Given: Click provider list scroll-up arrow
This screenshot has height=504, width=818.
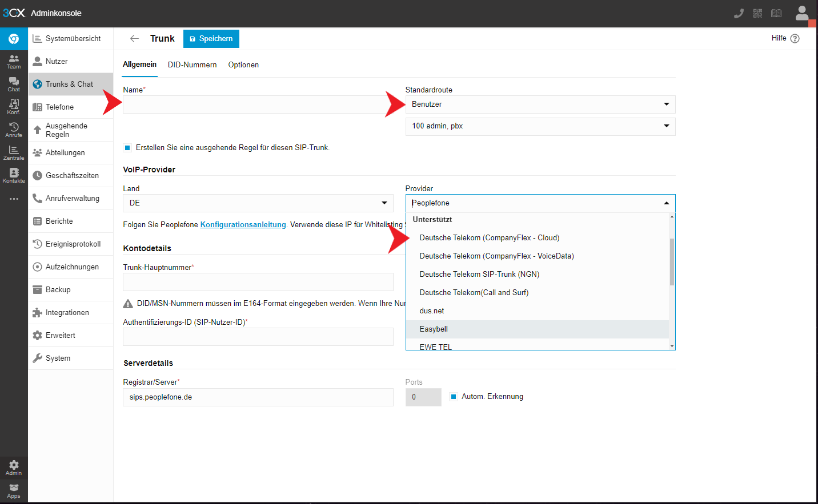Looking at the screenshot, I should click(x=672, y=216).
